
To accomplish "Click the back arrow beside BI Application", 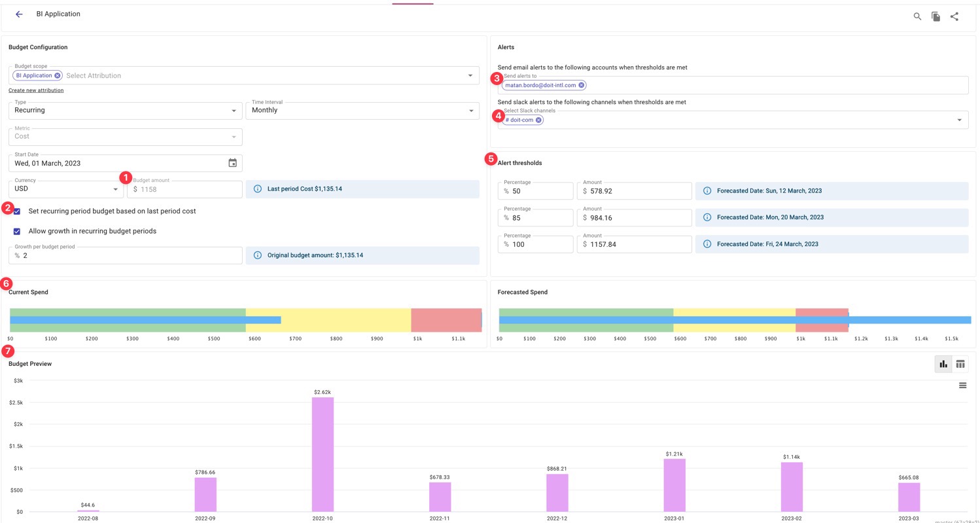I will click(19, 14).
